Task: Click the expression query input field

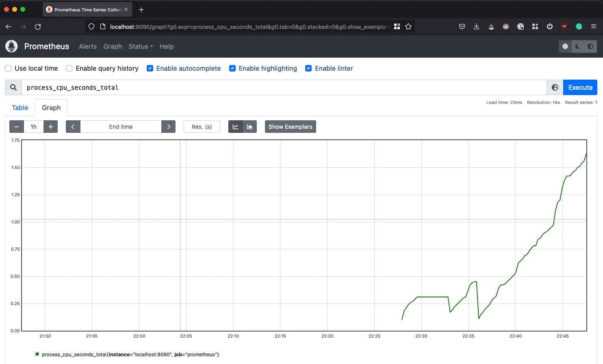Action: pyautogui.click(x=284, y=87)
